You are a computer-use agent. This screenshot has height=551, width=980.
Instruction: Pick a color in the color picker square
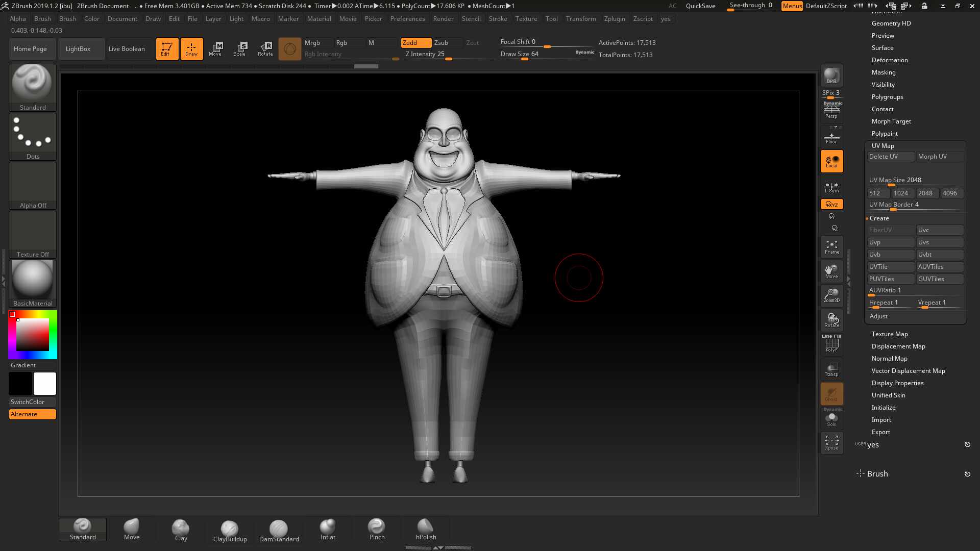click(x=33, y=335)
